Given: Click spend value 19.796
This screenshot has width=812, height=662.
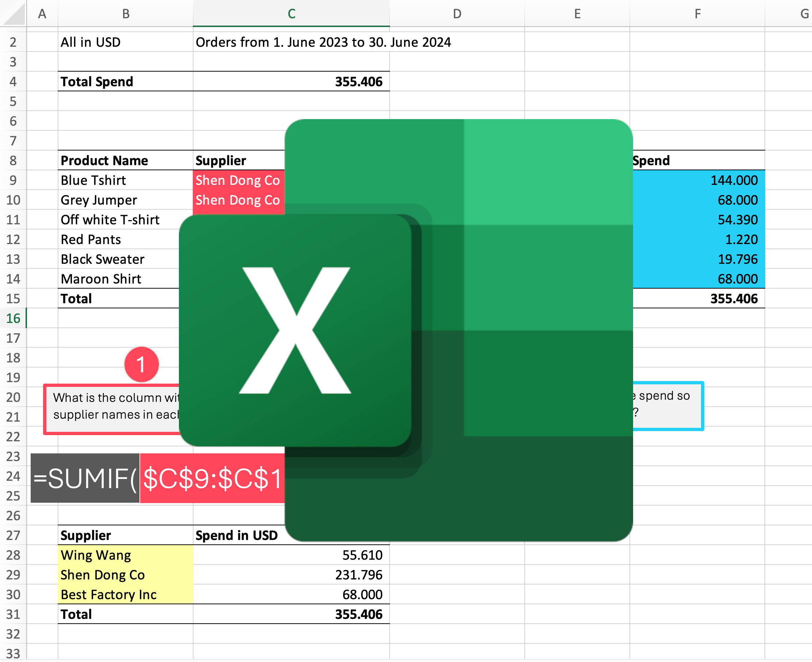Looking at the screenshot, I should pos(698,259).
